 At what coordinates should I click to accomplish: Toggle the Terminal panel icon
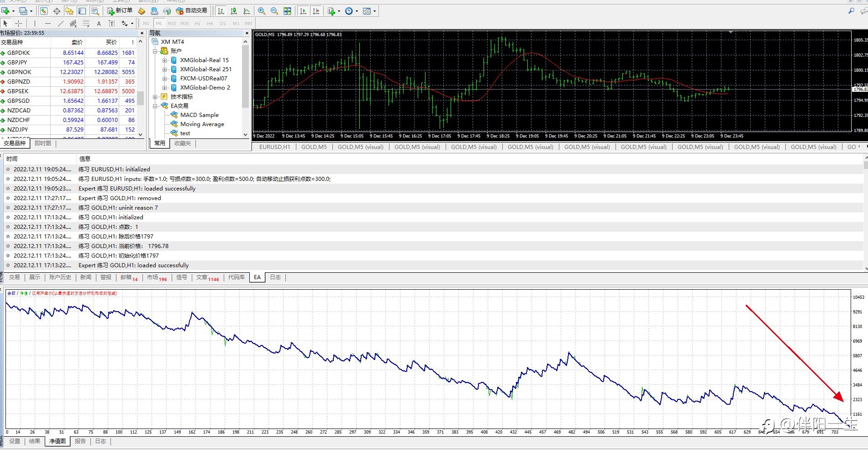click(x=82, y=11)
